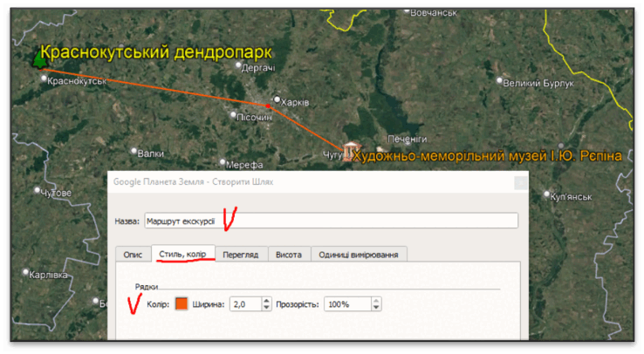Screen dimensions: 644x354
Task: Click the Пісочин town label
Action: pos(254,118)
